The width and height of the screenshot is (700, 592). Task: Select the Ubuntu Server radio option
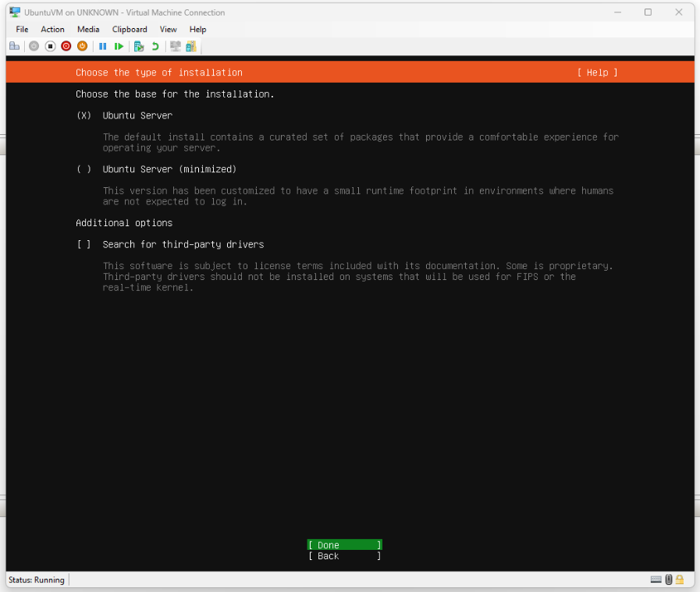click(84, 115)
